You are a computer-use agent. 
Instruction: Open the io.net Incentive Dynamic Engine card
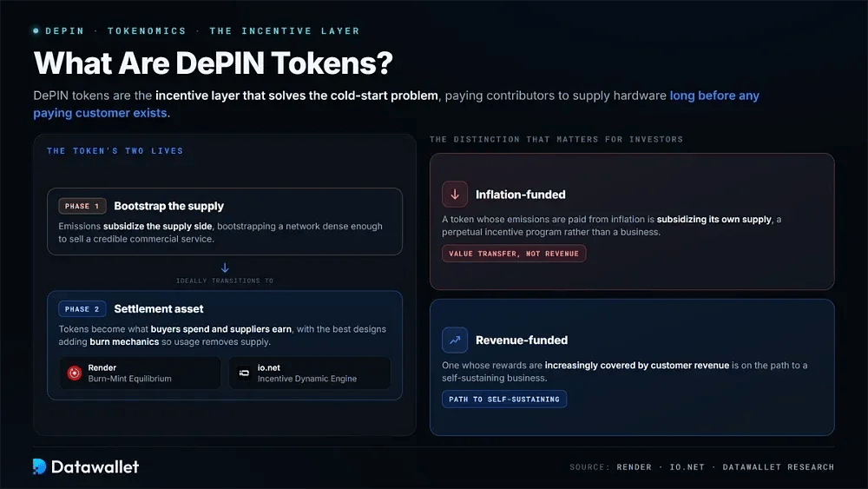310,373
